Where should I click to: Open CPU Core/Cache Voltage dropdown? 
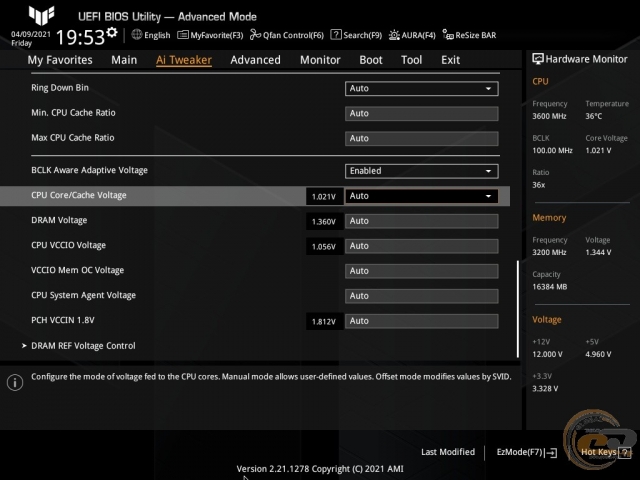coord(422,196)
